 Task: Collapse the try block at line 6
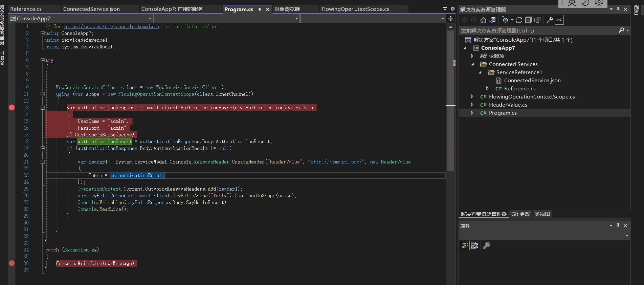coord(43,60)
